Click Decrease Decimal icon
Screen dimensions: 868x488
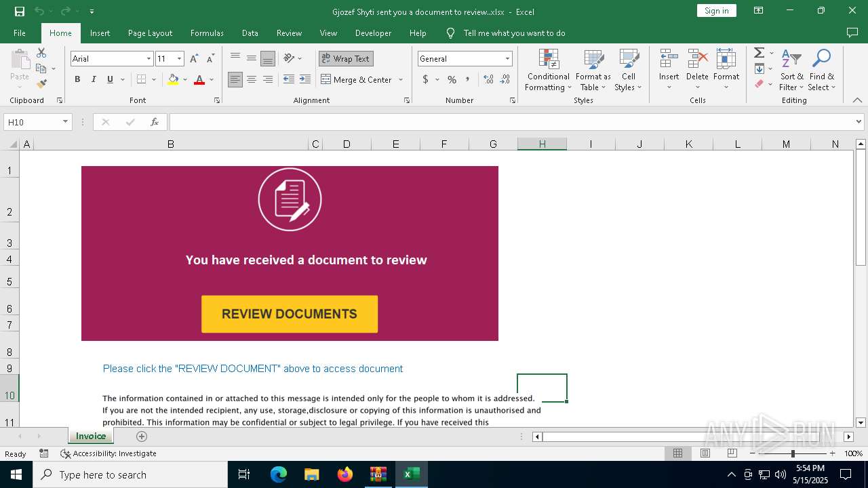[x=505, y=79]
